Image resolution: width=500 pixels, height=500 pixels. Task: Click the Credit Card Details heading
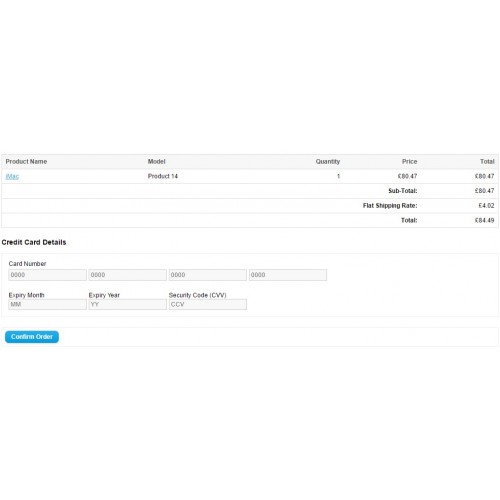coord(34,242)
